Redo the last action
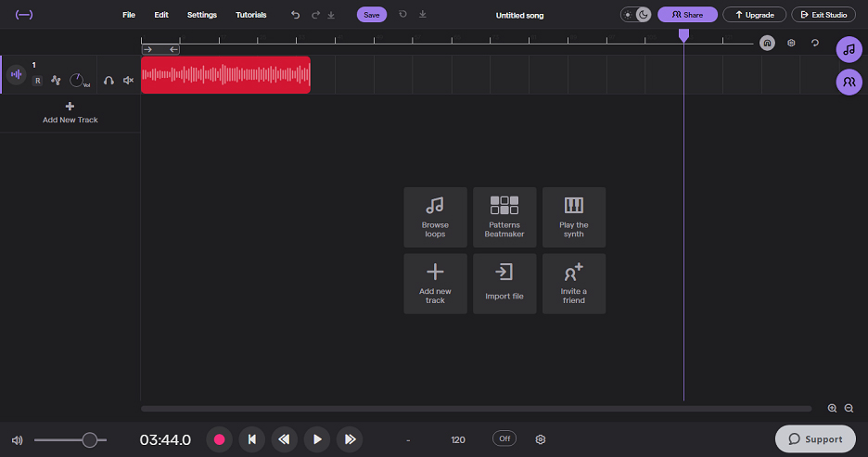This screenshot has height=457, width=868. pyautogui.click(x=315, y=15)
